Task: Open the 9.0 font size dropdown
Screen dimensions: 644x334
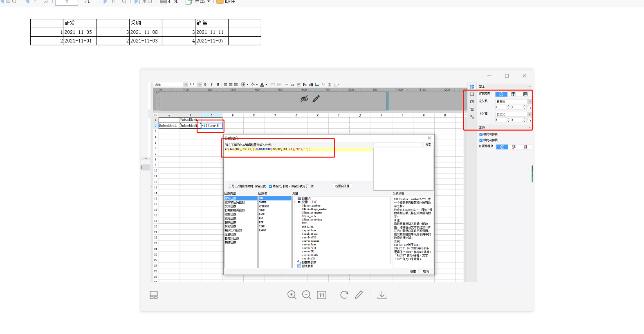Action: point(200,85)
